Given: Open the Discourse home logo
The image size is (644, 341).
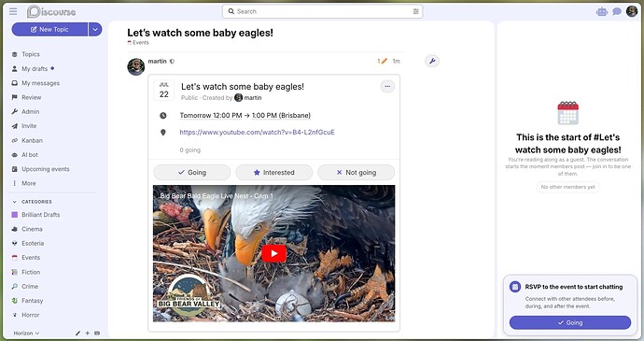Looking at the screenshot, I should pos(51,11).
